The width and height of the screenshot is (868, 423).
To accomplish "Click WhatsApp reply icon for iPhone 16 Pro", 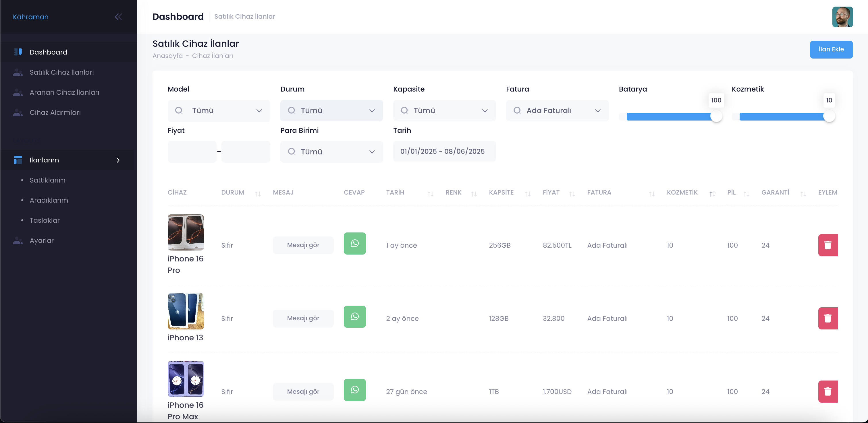I will [x=354, y=243].
